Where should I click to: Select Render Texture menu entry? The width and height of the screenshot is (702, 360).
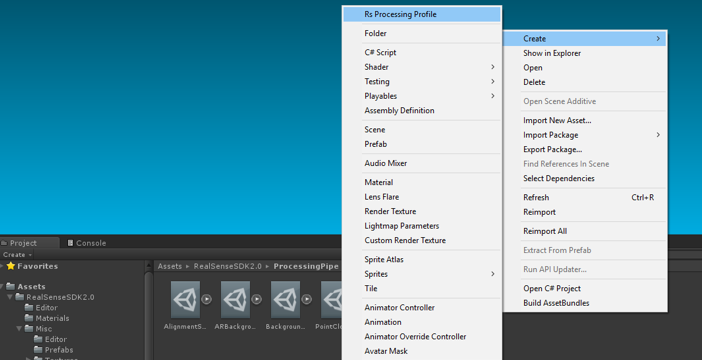click(422, 211)
